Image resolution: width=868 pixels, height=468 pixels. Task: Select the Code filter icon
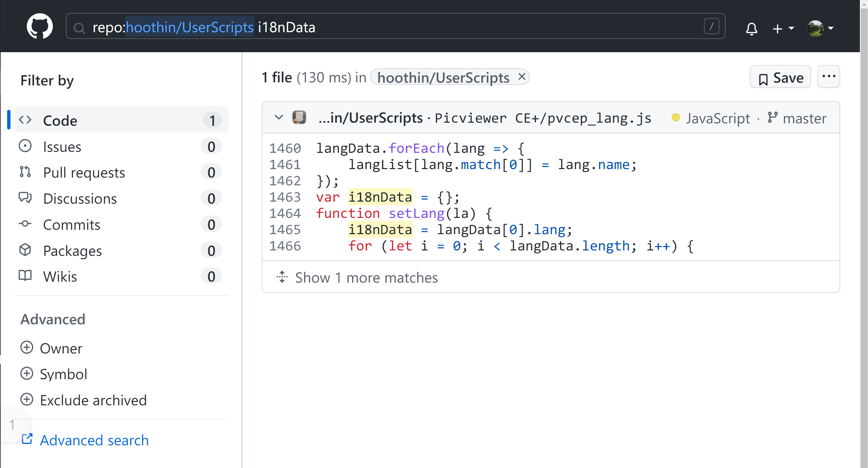coord(25,119)
